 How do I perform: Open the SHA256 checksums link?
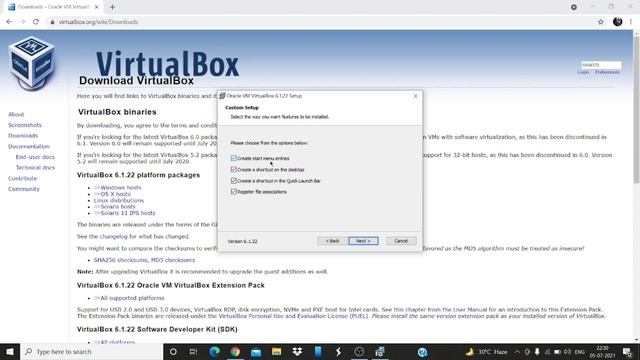pyautogui.click(x=121, y=260)
